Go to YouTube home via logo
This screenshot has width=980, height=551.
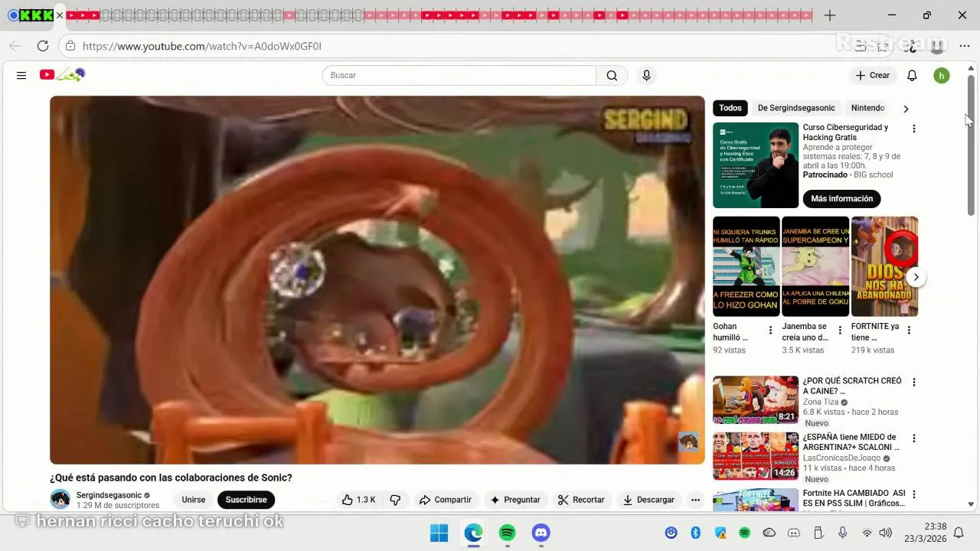click(62, 74)
